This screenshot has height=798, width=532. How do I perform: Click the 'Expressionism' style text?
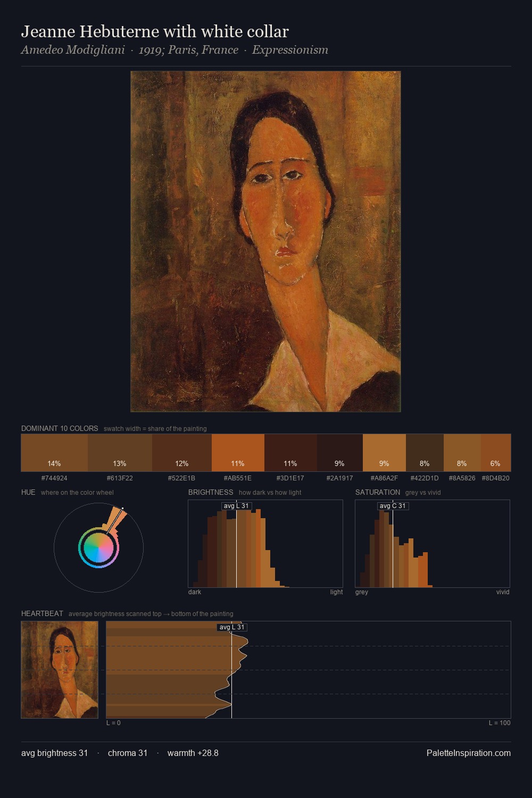(290, 50)
